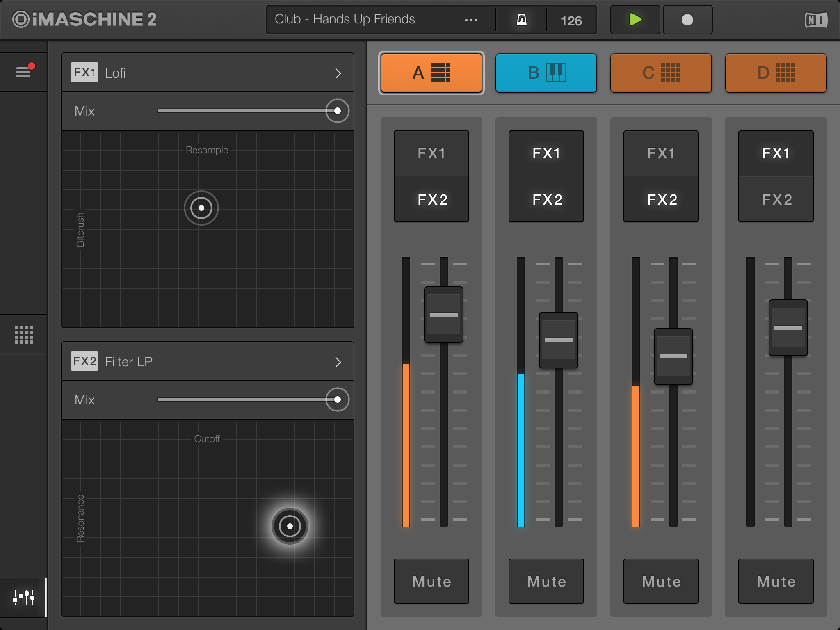Screen dimensions: 840x630
Task: Expand the Lofi effect selector chevron
Action: tap(338, 73)
